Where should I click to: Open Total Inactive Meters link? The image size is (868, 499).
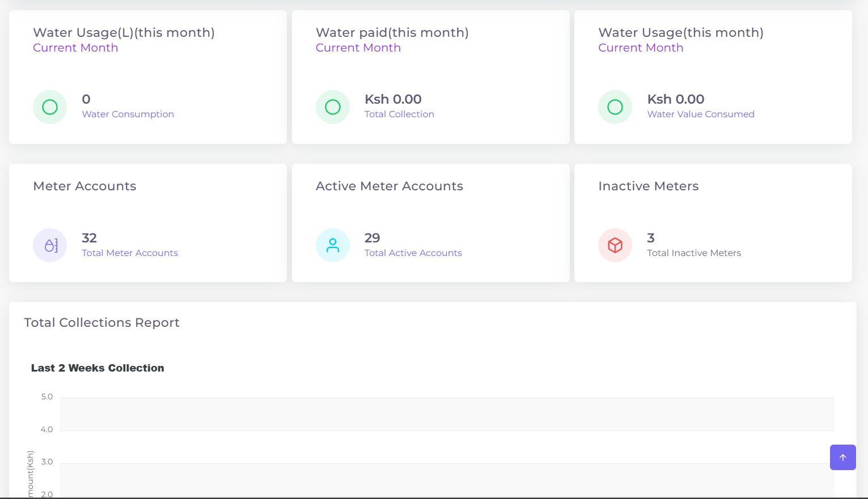point(694,253)
